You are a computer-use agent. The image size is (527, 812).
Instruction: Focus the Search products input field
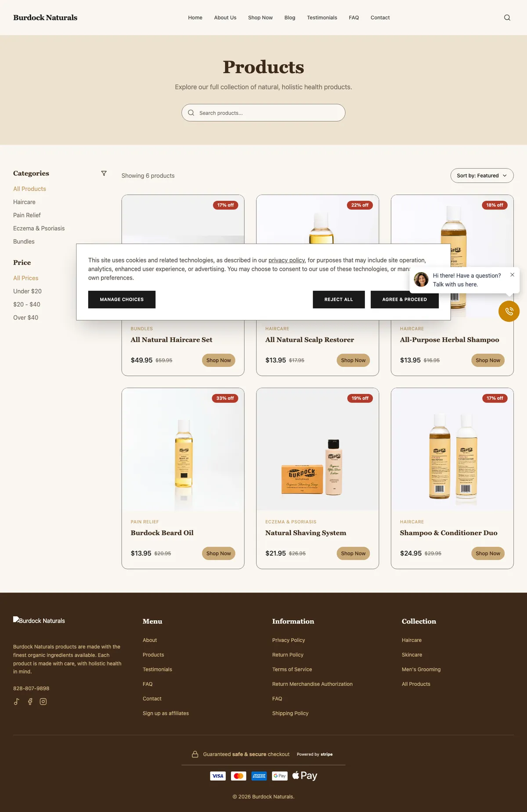pos(263,113)
